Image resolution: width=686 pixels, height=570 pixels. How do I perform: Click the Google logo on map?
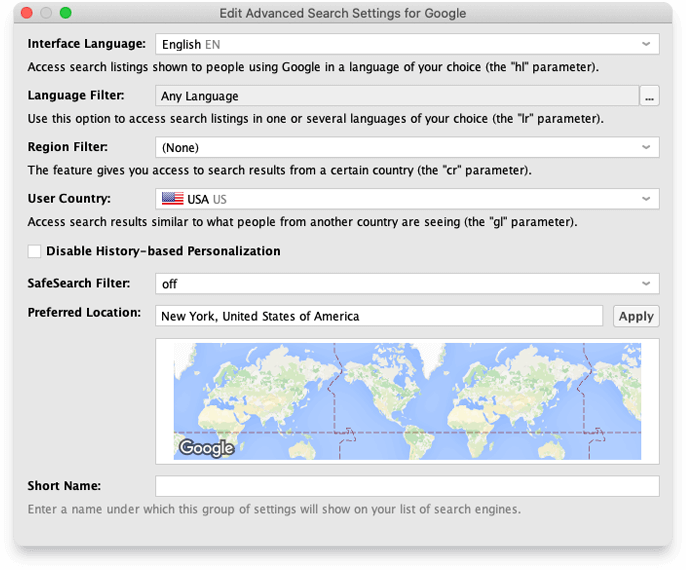click(x=206, y=448)
